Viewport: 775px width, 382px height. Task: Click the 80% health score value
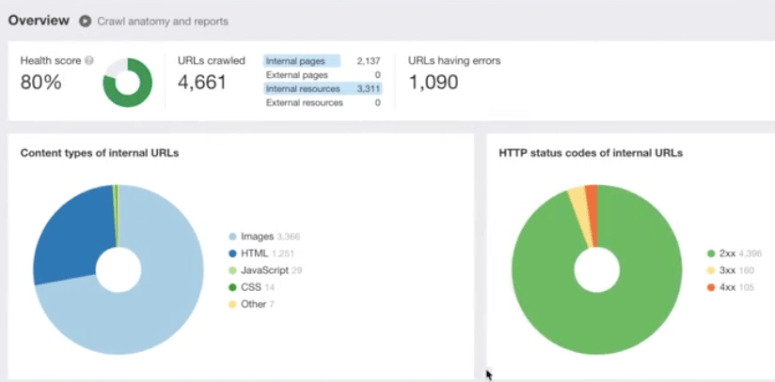(41, 82)
